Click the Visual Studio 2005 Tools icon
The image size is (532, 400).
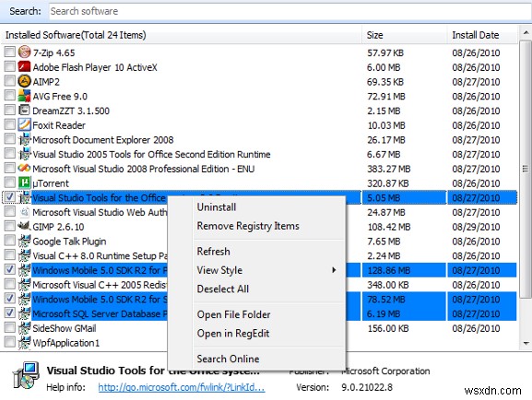pos(24,154)
